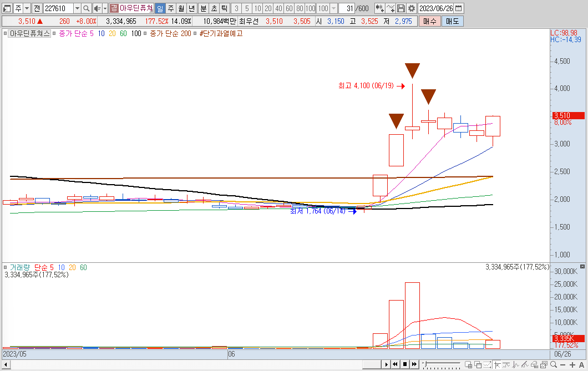Click the diagonal line drawing tool icon
Screen dimensions: 588x371
coord(525,365)
